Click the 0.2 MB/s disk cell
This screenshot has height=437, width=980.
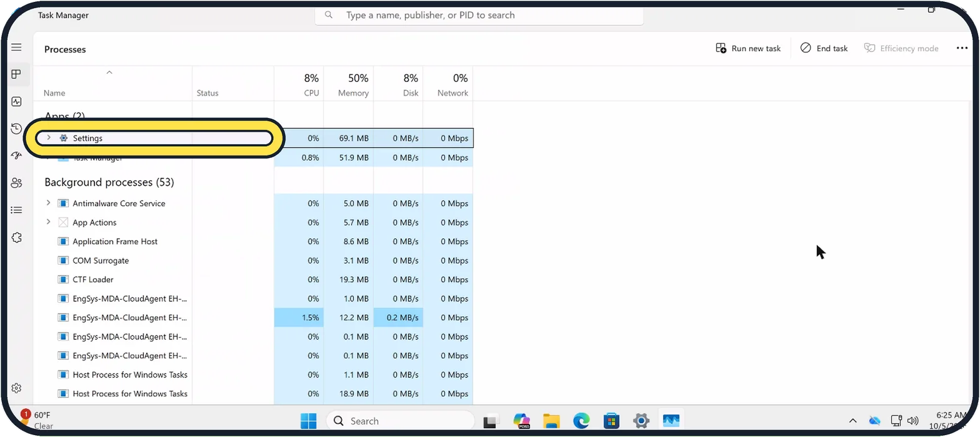[398, 318]
